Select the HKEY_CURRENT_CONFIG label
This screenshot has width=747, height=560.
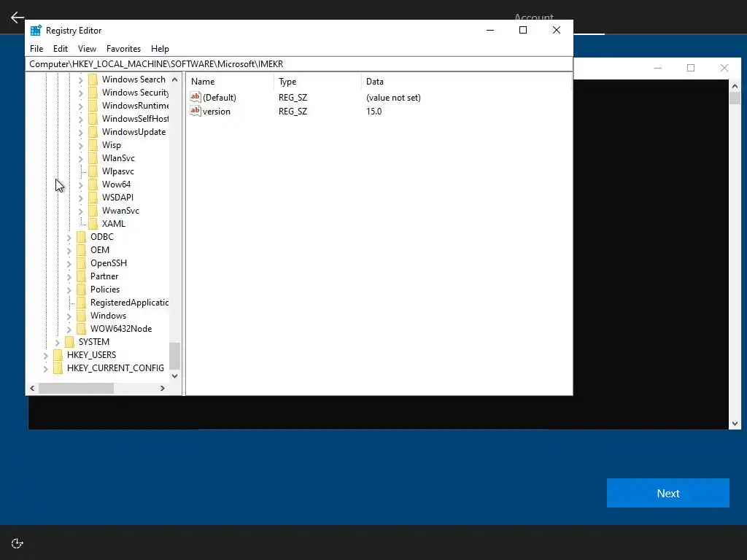point(115,368)
